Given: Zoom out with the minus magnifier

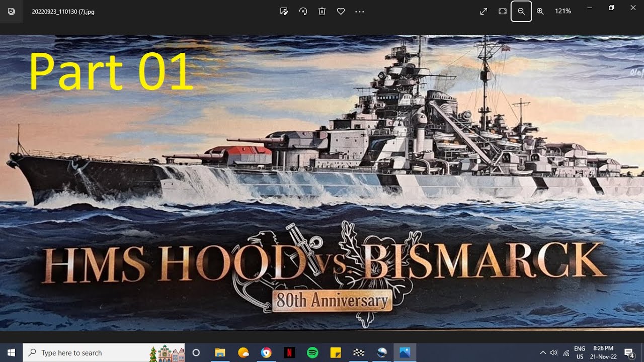Looking at the screenshot, I should click(x=521, y=11).
